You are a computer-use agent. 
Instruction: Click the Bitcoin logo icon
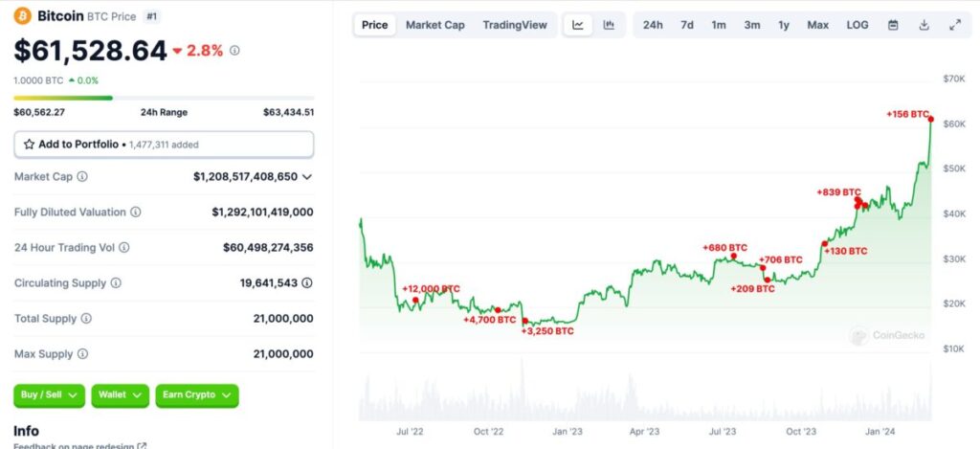[x=22, y=16]
